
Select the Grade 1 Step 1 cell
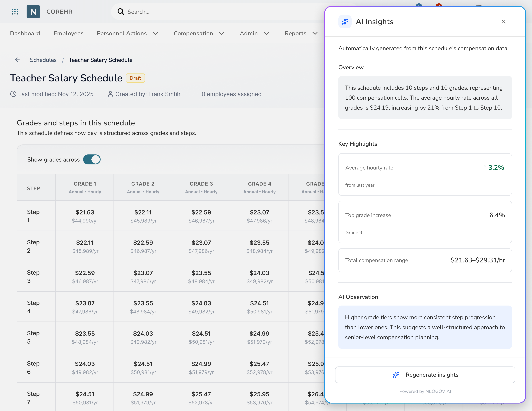(x=85, y=216)
